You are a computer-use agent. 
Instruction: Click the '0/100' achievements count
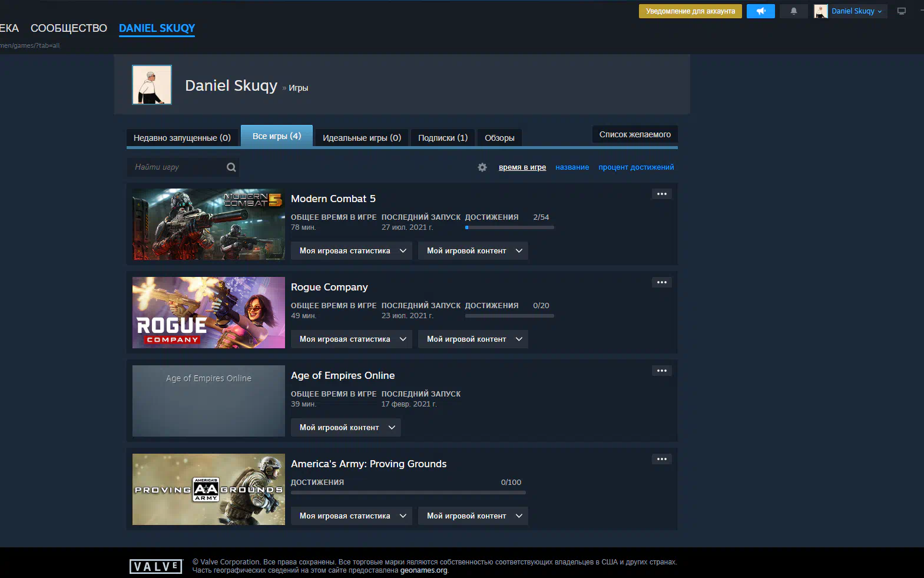(x=511, y=483)
